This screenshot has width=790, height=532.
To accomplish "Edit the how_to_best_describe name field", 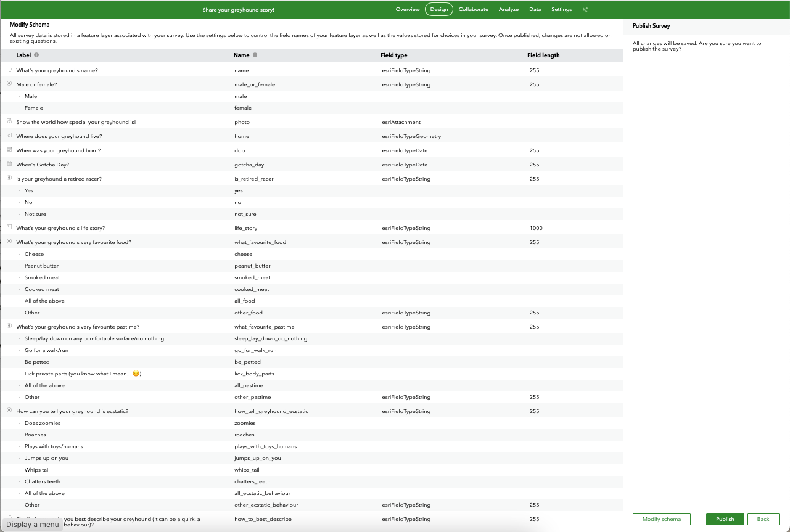I will (x=305, y=519).
